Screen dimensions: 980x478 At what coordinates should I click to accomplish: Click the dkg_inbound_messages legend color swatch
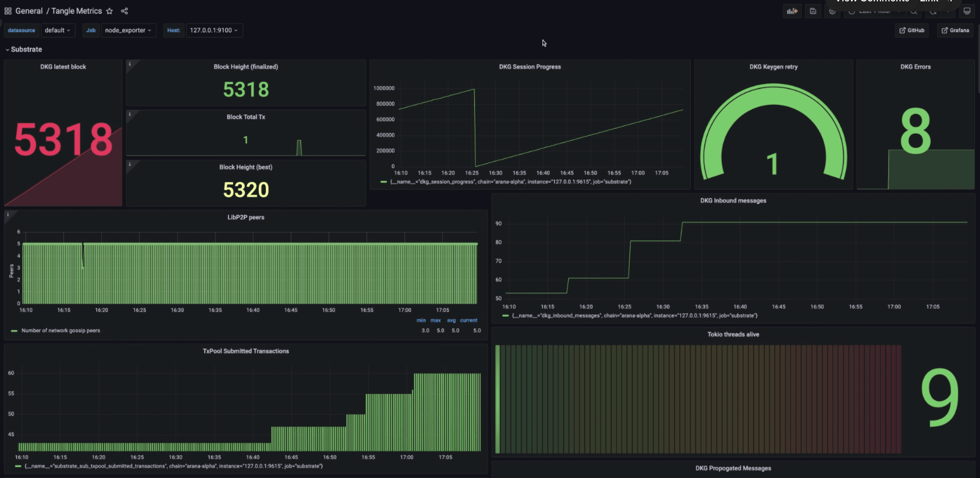pos(505,316)
